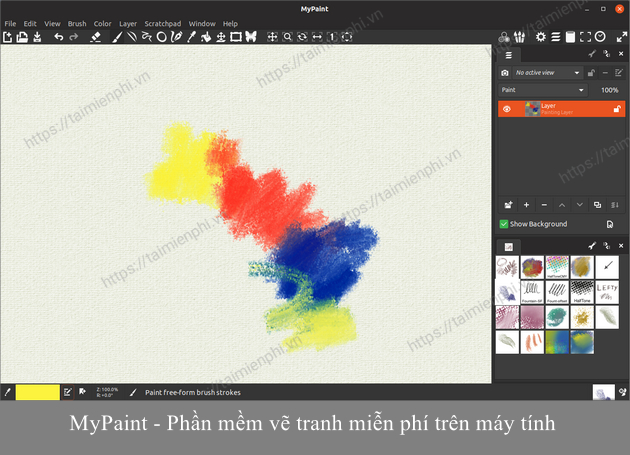
Task: Delete the current layer with minus
Action: pyautogui.click(x=544, y=205)
